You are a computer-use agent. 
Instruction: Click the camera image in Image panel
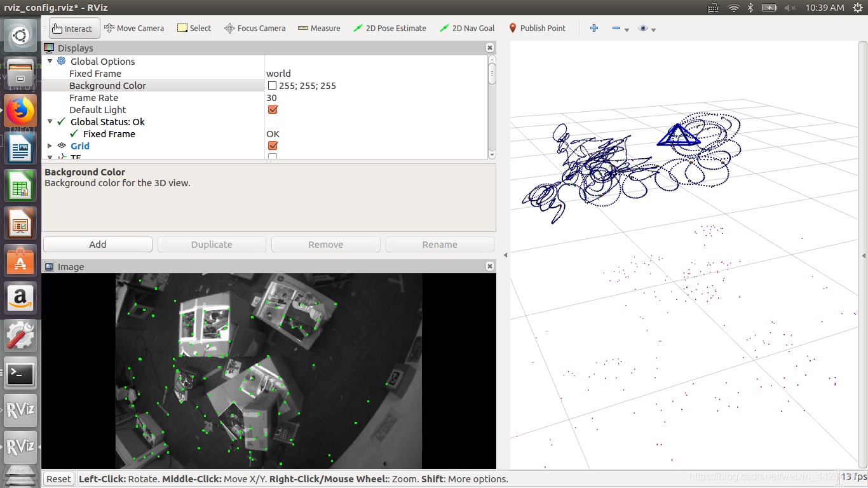click(269, 371)
